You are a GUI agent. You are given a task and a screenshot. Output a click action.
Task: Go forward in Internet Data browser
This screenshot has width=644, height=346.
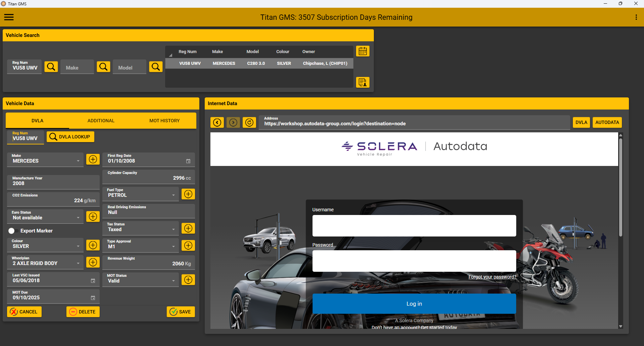pos(233,123)
